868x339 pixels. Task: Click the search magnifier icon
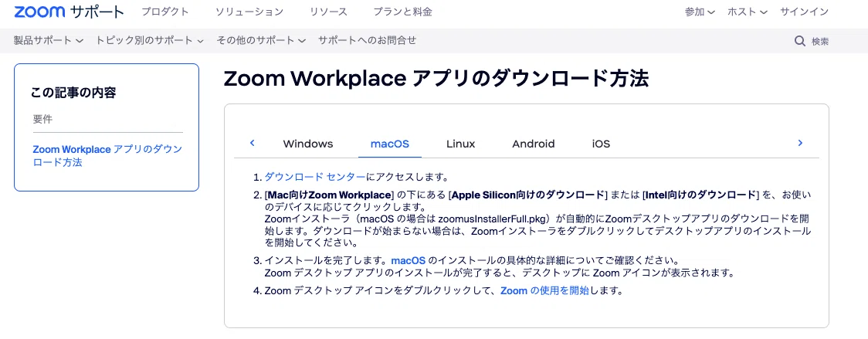[x=800, y=41]
